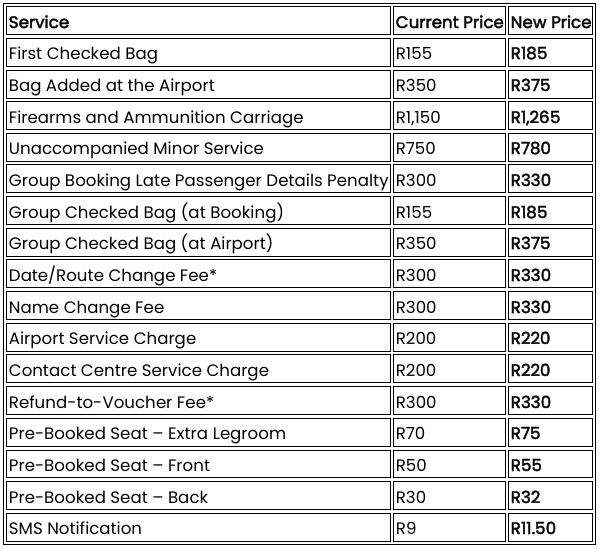This screenshot has width=602, height=549.
Task: Click the Service column header
Action: click(x=198, y=21)
